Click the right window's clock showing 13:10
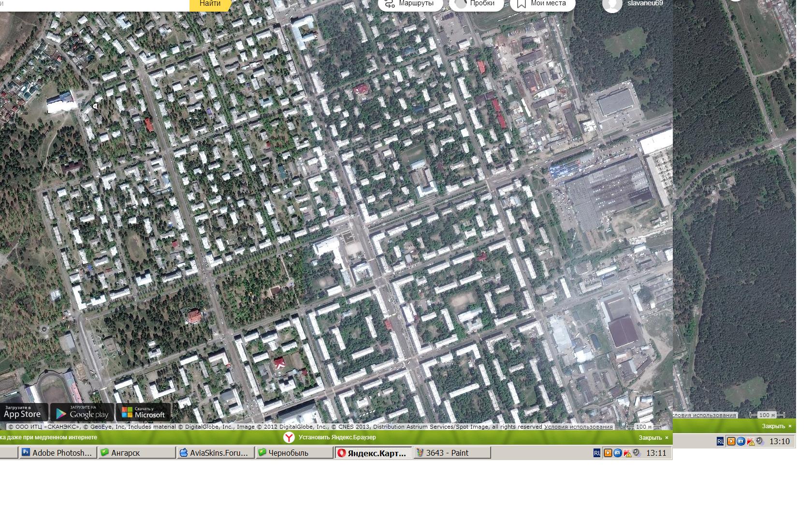The height and width of the screenshot is (508, 812). [779, 441]
